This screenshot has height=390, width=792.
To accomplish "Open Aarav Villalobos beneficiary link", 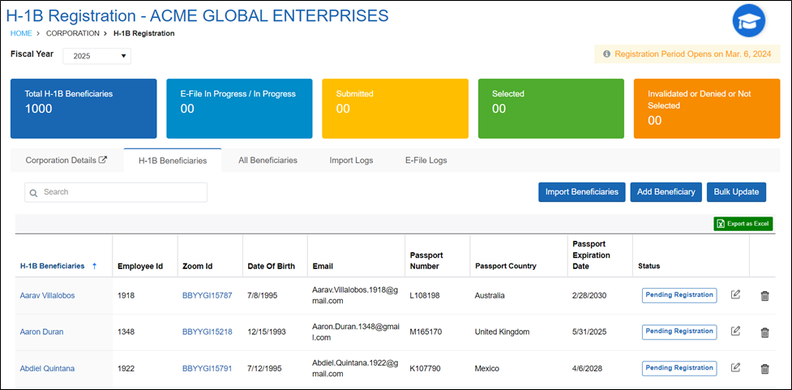I will (x=46, y=296).
